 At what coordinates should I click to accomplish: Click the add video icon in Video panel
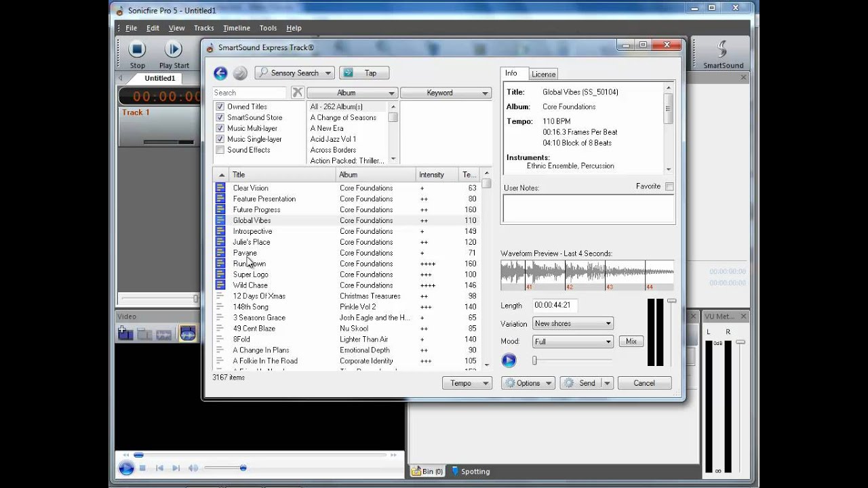click(125, 333)
